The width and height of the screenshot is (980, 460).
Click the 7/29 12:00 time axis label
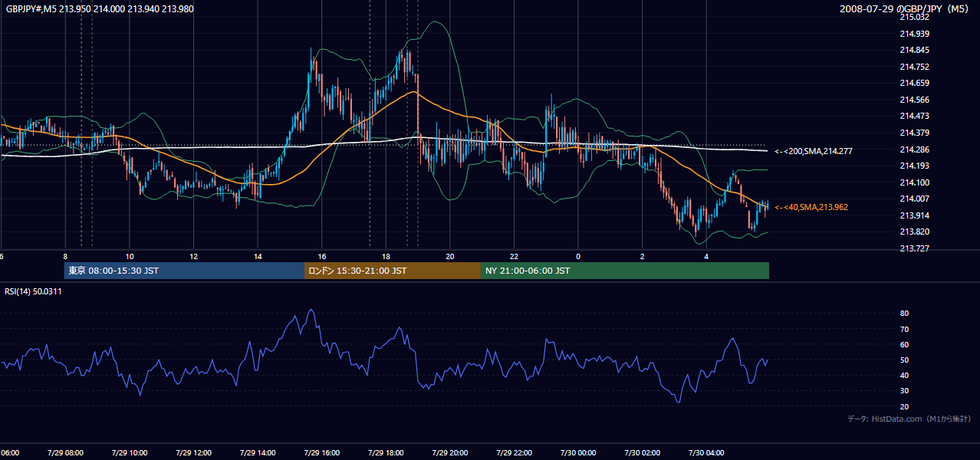(193, 452)
